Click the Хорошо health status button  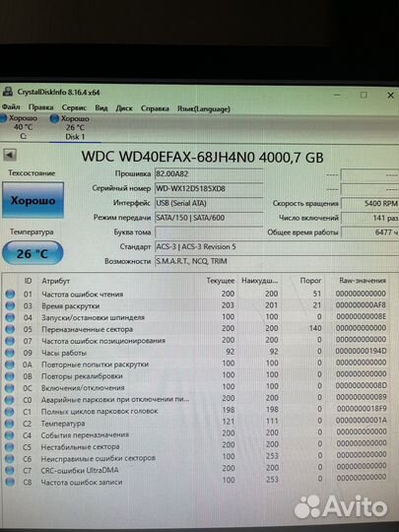33,200
